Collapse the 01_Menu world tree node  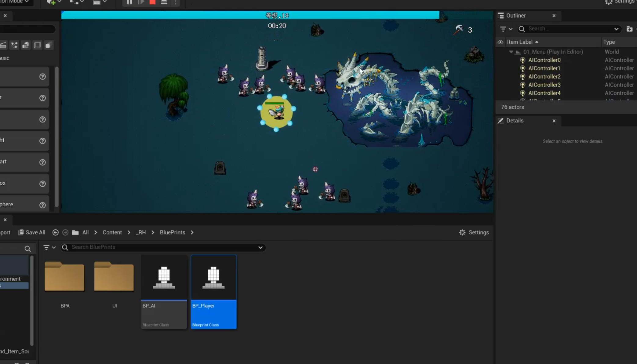click(511, 52)
